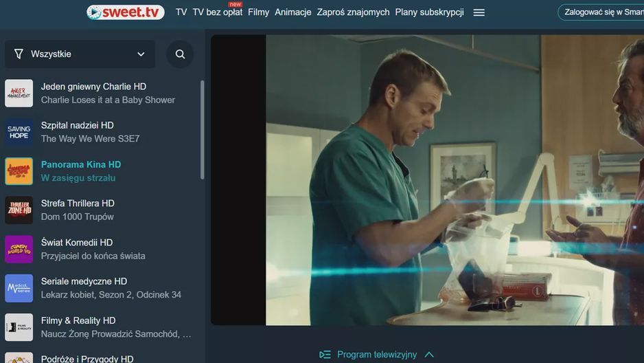Select the Anger Management channel logo
This screenshot has height=363, width=644.
(19, 93)
